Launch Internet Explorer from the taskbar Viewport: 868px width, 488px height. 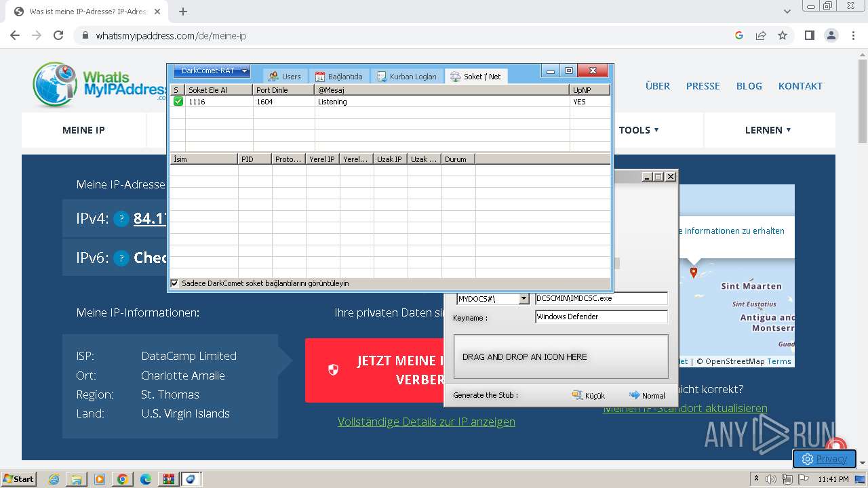(54, 479)
